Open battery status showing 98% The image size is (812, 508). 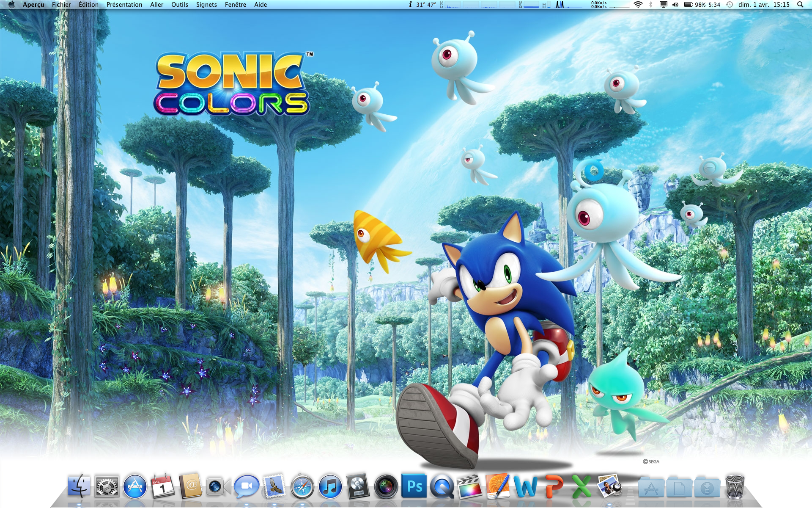[x=702, y=5]
